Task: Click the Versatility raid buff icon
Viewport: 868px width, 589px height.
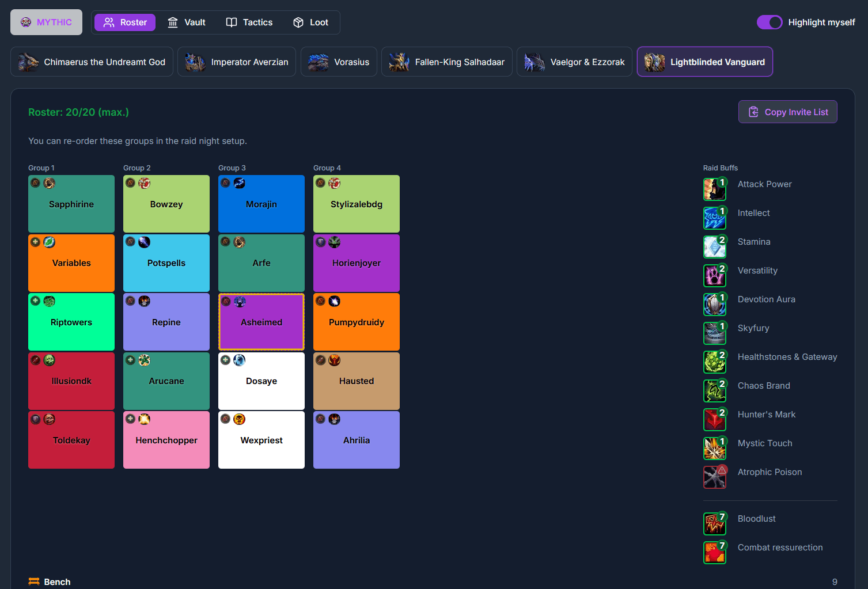Action: tap(714, 276)
